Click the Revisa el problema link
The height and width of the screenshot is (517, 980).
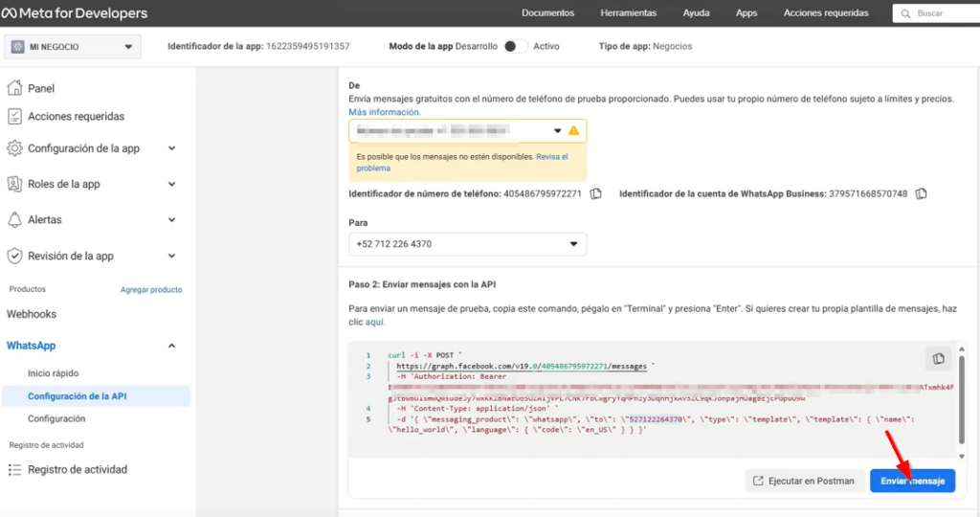462,163
